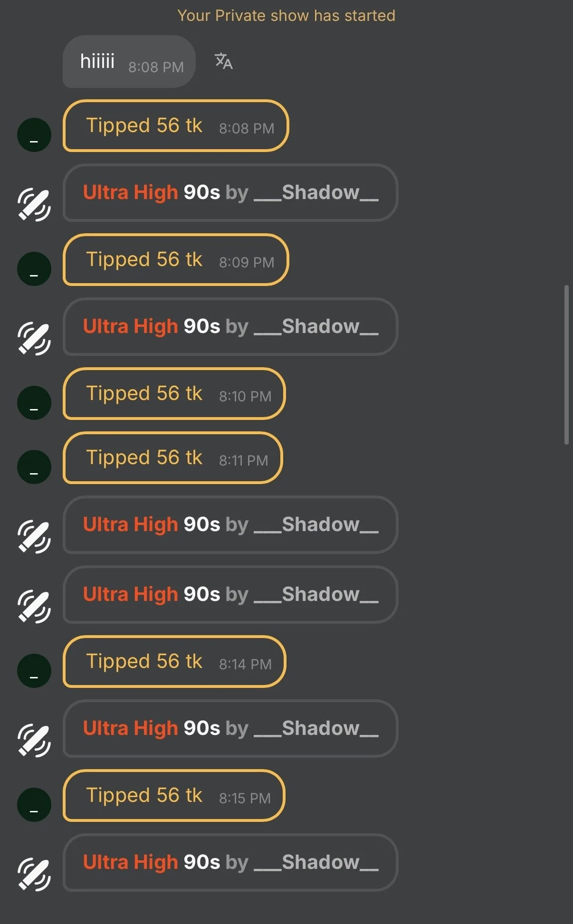Click the tipper avatar beside the 8:09 PM tip
Screen dimensions: 573x924
point(34,269)
